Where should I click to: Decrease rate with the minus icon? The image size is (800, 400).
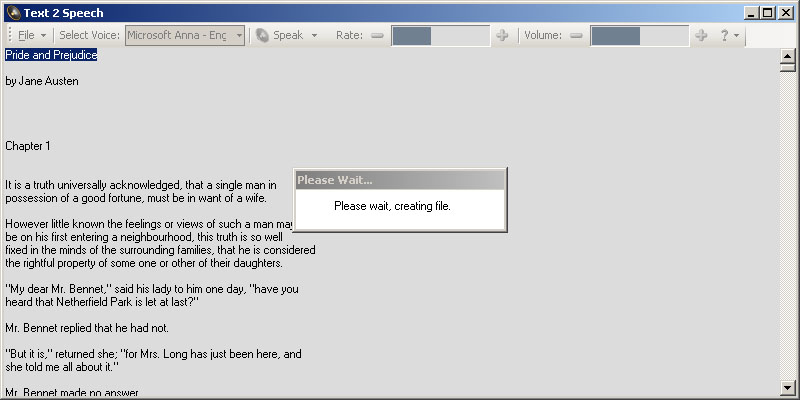377,35
